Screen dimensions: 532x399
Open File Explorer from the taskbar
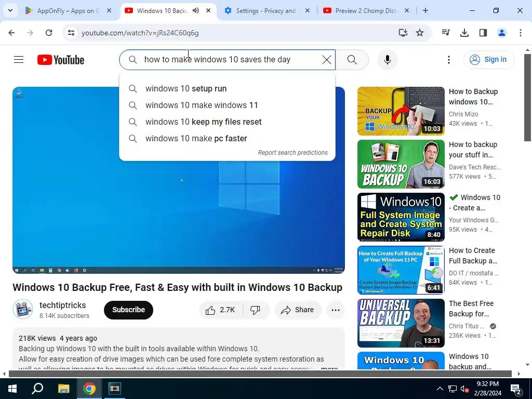(x=63, y=389)
